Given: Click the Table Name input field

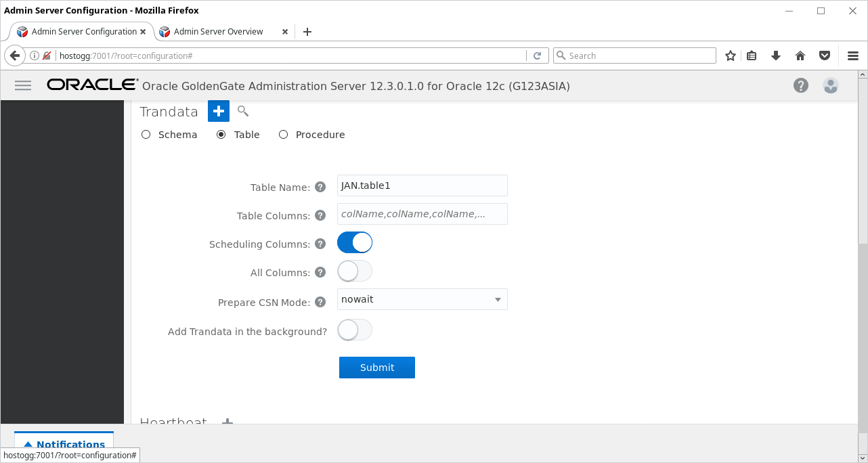Looking at the screenshot, I should 422,185.
